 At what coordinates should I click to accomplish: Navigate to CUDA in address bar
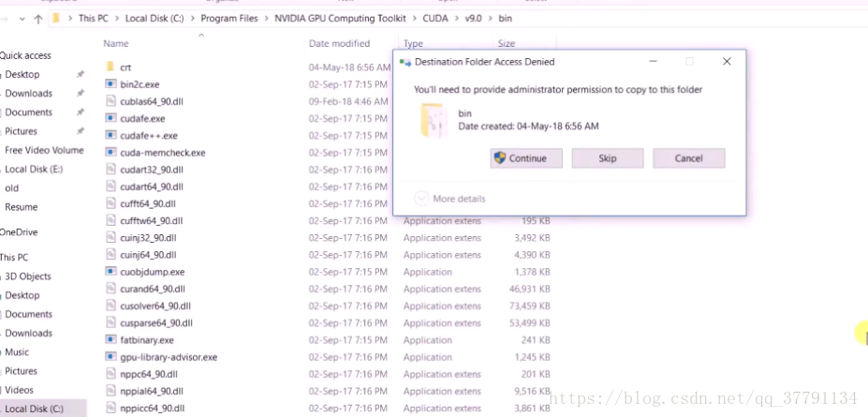pos(435,19)
